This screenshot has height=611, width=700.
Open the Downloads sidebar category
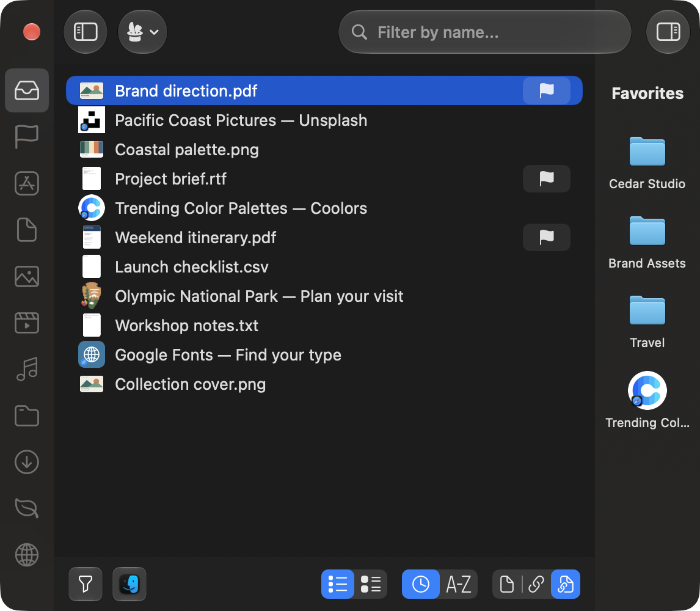coord(27,462)
